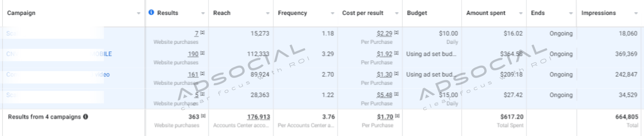Click attribution icon beside $1.30 cost per purchase
Screen dimensions: 644x136
pos(396,74)
